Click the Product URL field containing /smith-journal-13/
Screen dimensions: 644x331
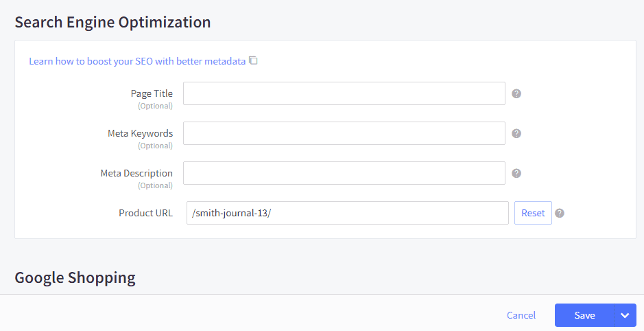348,213
